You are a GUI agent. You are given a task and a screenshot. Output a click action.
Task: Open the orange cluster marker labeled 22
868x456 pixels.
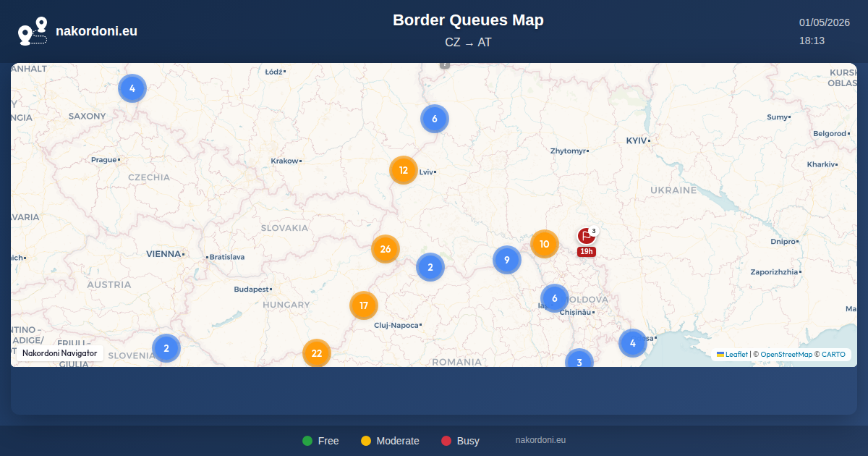coord(317,353)
